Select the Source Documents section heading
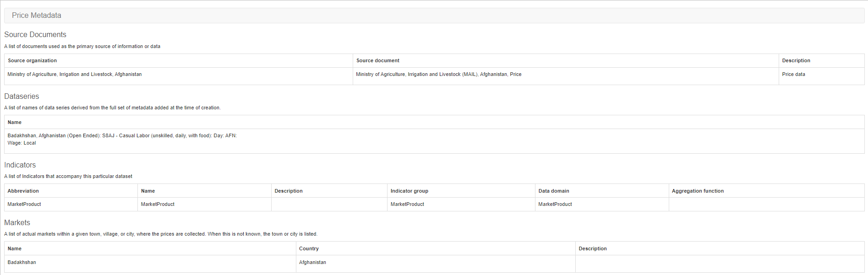Viewport: 868px width, 275px height. 35,35
